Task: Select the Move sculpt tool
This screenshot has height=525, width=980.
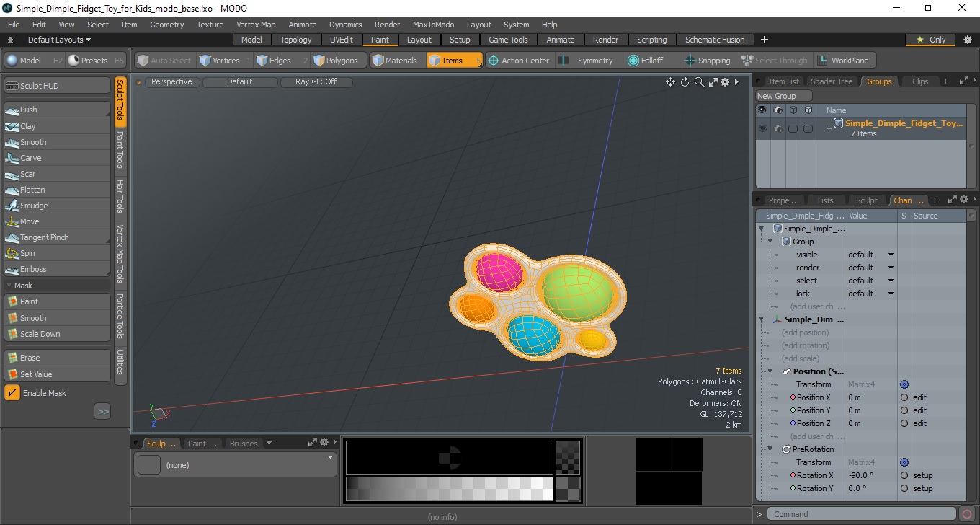Action: point(57,221)
